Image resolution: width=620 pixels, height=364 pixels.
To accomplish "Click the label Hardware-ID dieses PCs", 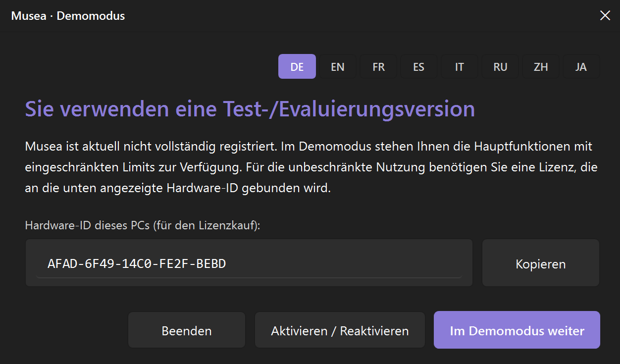I will (143, 225).
